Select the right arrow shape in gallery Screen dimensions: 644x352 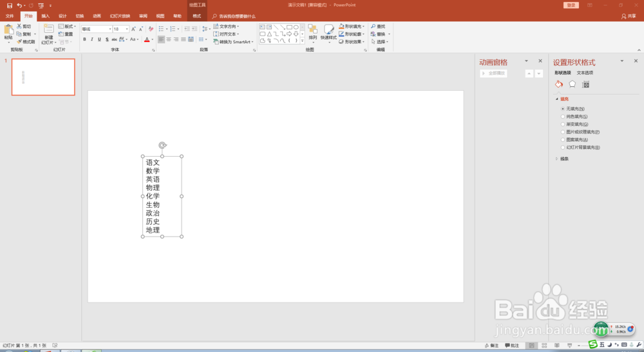tap(289, 34)
